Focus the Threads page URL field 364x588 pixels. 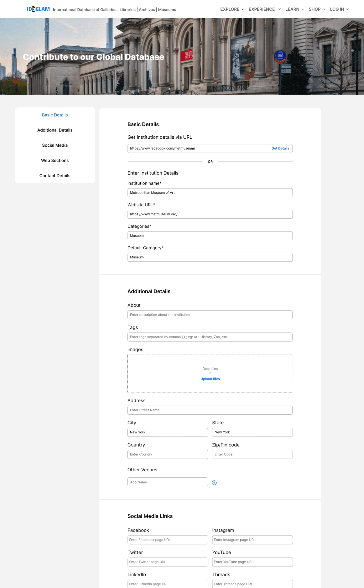pyautogui.click(x=252, y=584)
